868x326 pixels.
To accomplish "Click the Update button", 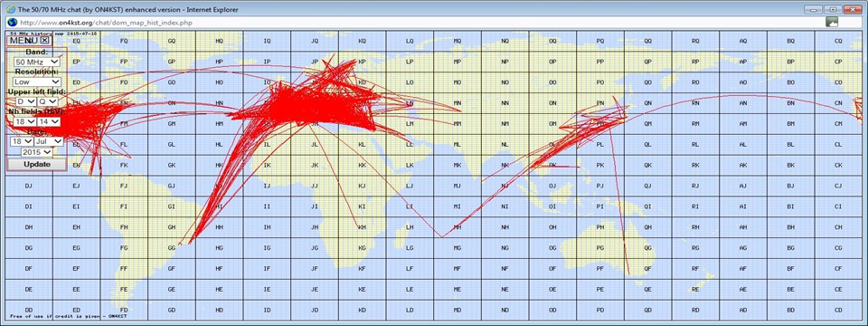I will point(37,164).
